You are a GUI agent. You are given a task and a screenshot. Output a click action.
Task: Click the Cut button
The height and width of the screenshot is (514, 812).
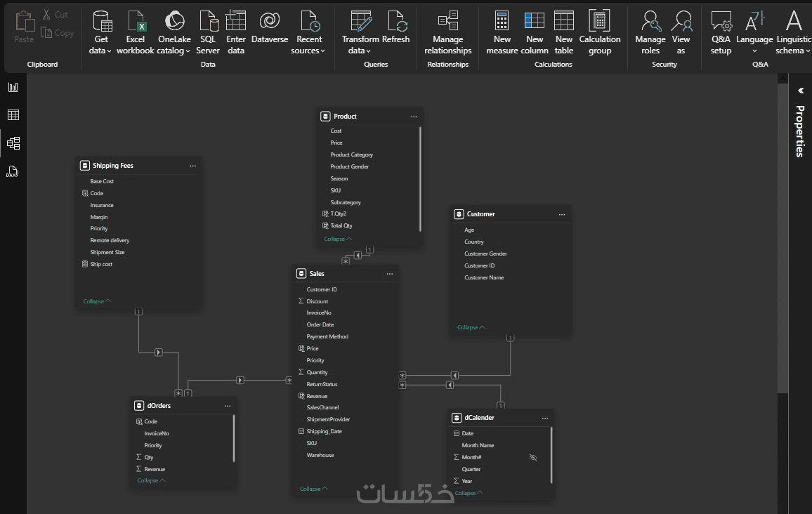[55, 15]
